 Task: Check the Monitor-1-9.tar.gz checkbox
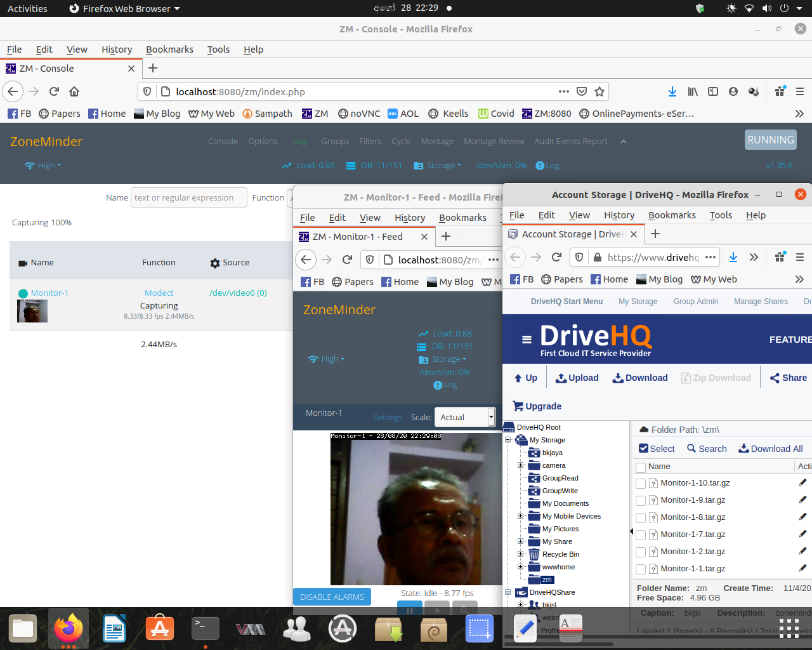tap(641, 500)
